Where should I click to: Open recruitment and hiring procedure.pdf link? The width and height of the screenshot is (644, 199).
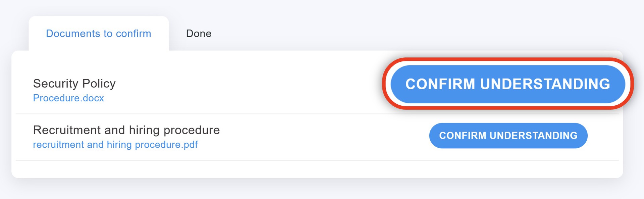point(115,145)
